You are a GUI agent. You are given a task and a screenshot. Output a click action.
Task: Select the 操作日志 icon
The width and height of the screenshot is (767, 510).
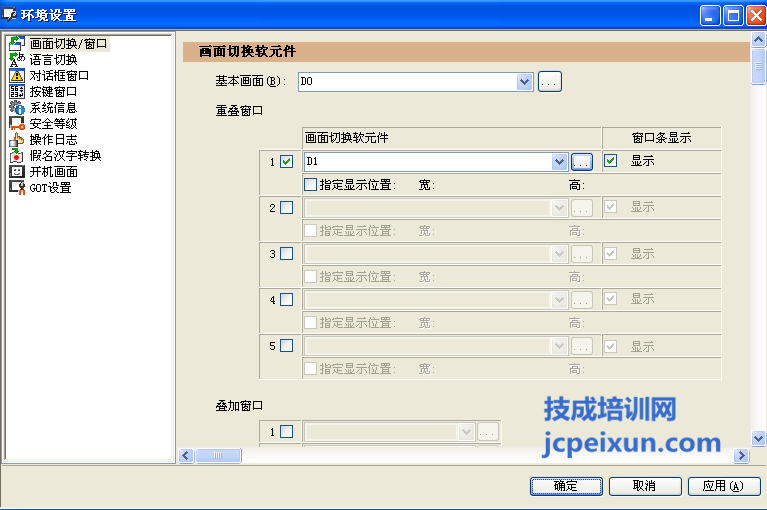(x=16, y=140)
